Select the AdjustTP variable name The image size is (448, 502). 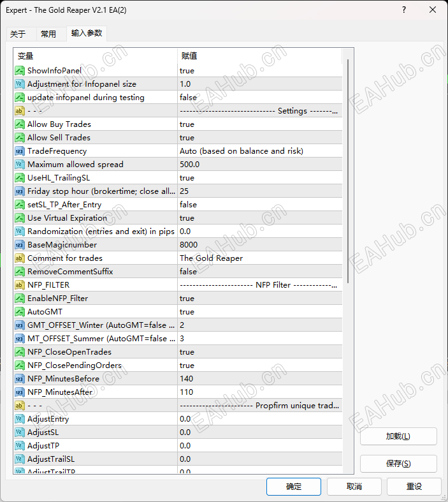coord(43,446)
